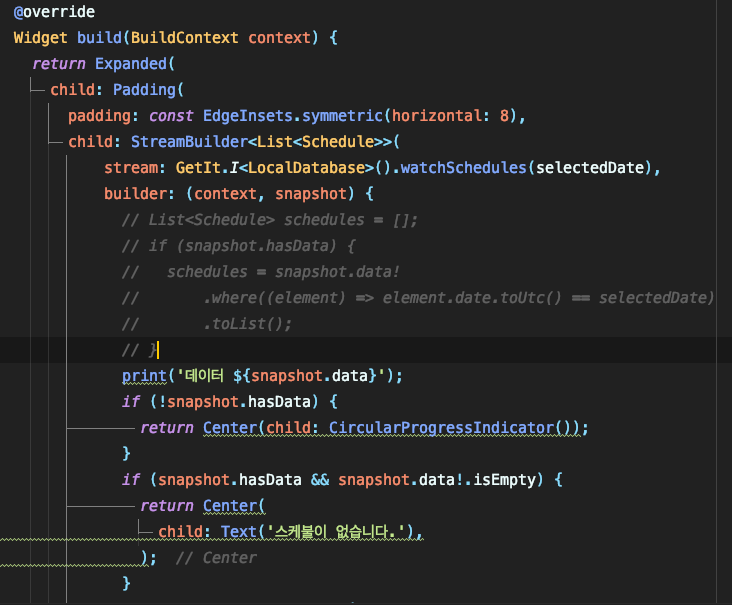Click the '데이터 string in print statement
This screenshot has width=732, height=605.
[200, 376]
